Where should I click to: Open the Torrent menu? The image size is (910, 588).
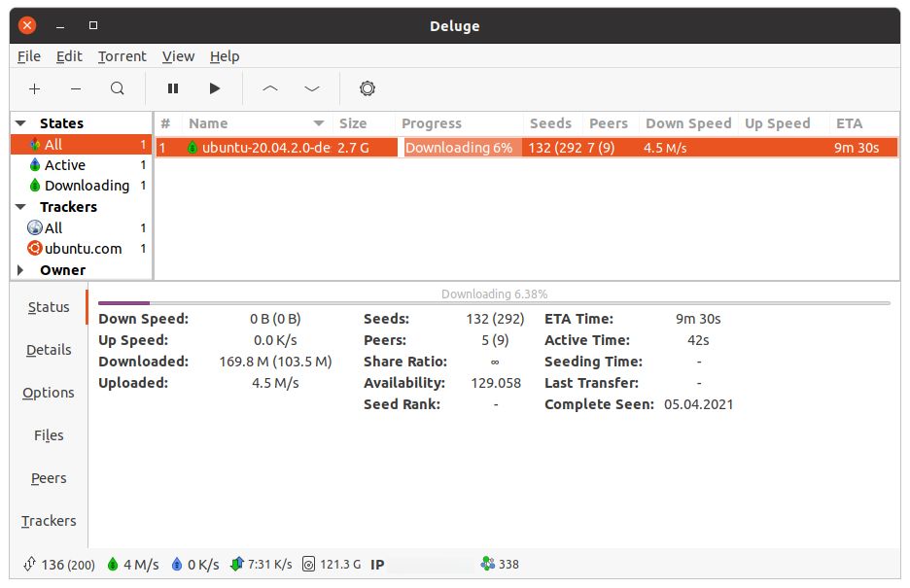122,56
